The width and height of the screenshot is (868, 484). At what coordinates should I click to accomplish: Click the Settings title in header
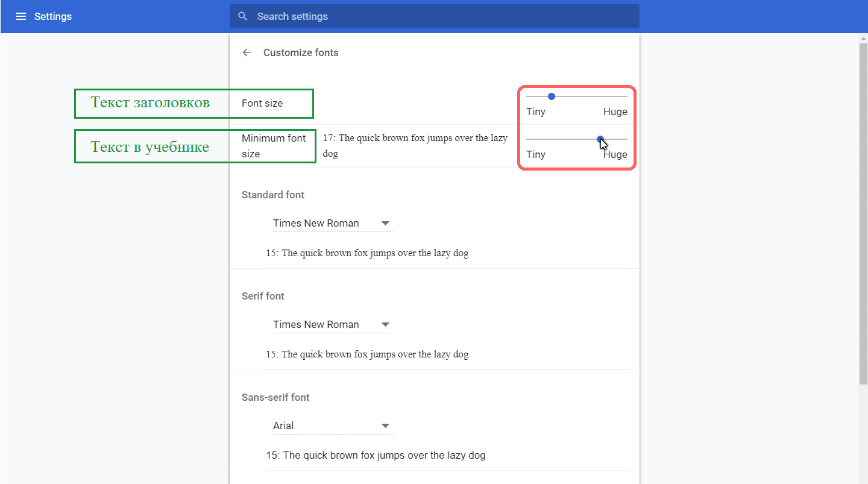click(x=53, y=16)
